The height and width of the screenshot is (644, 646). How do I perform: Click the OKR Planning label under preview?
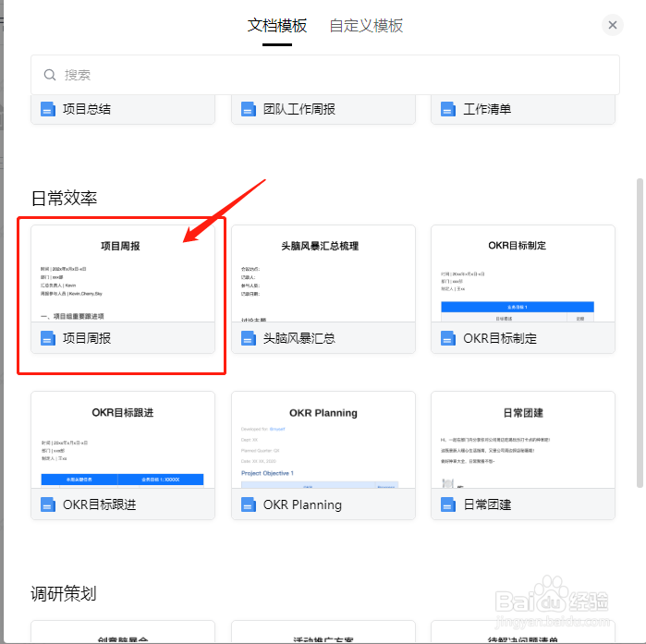click(302, 504)
